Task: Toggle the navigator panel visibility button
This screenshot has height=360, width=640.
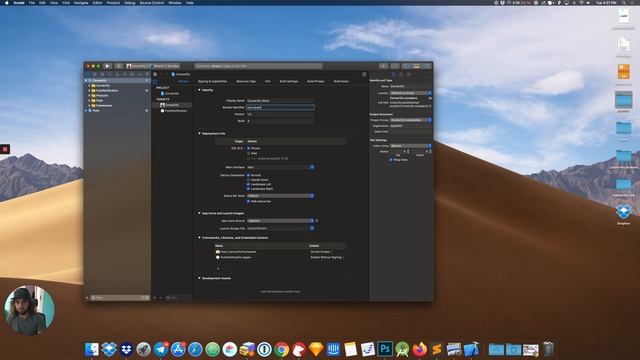Action: [x=408, y=66]
